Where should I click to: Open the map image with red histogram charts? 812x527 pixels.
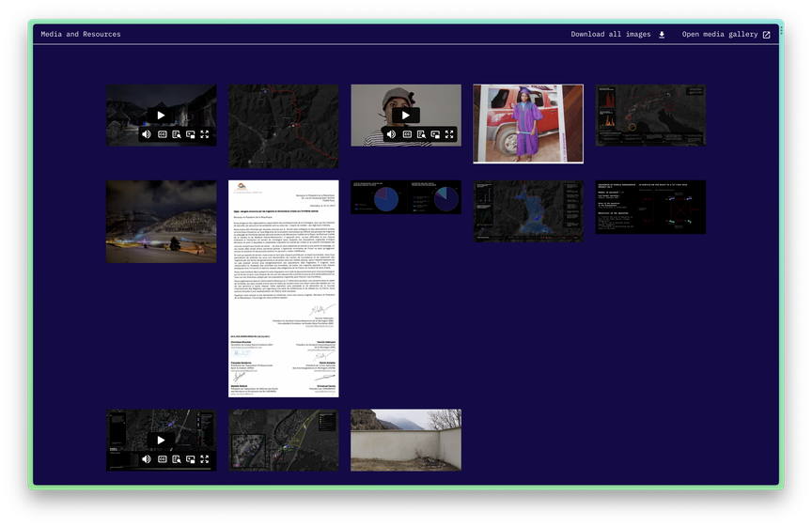(x=650, y=115)
